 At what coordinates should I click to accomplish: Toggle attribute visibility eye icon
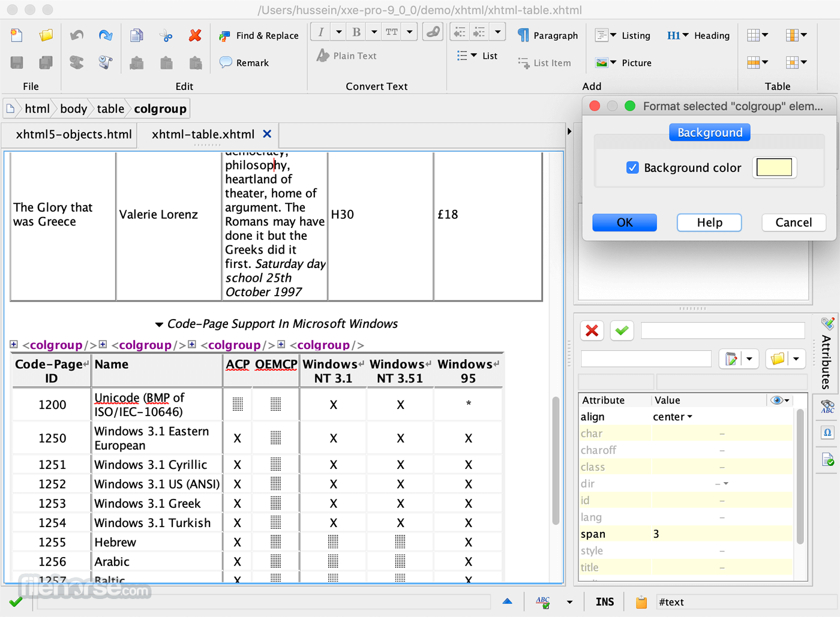[779, 400]
